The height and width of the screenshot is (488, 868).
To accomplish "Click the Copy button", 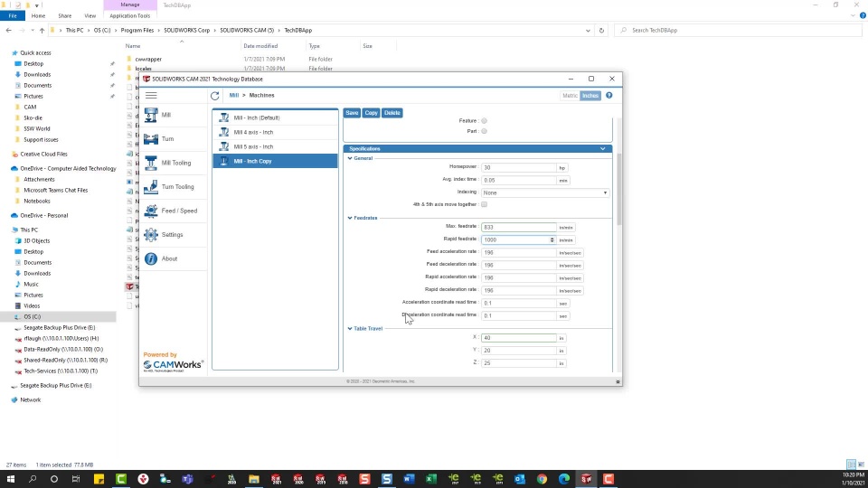I will pyautogui.click(x=371, y=113).
